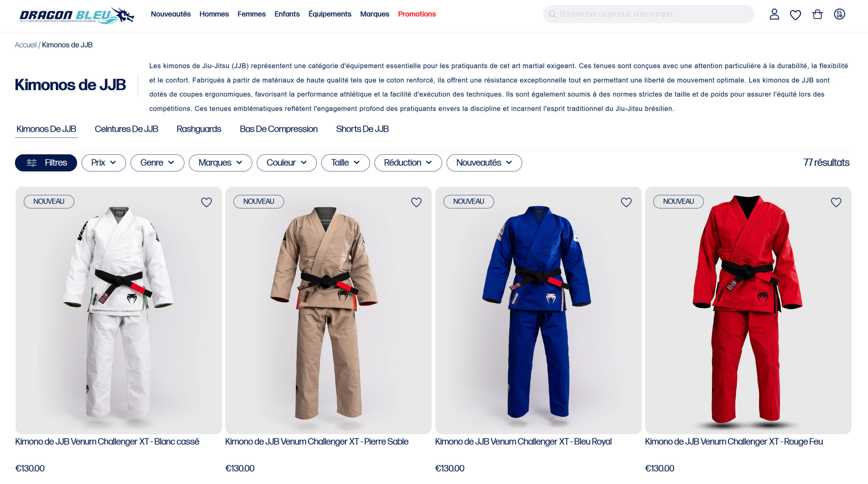Click the Club badge icon
Image resolution: width=868 pixels, height=484 pixels.
pos(839,14)
